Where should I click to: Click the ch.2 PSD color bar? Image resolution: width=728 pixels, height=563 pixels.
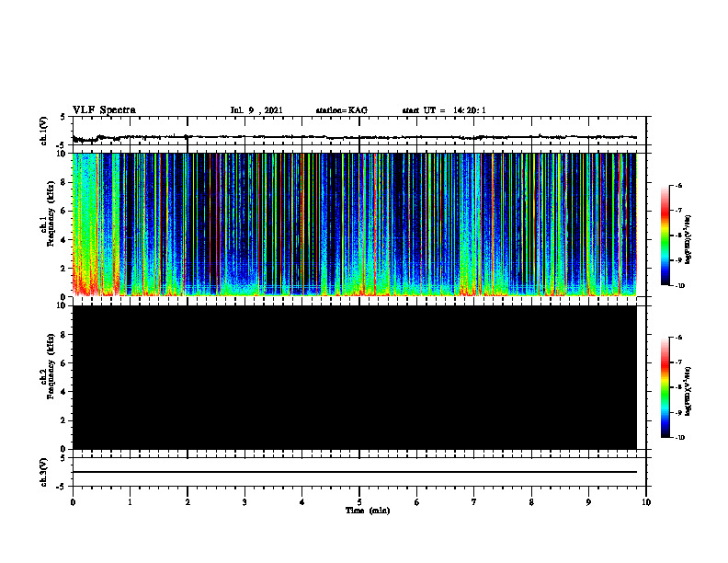click(x=665, y=387)
